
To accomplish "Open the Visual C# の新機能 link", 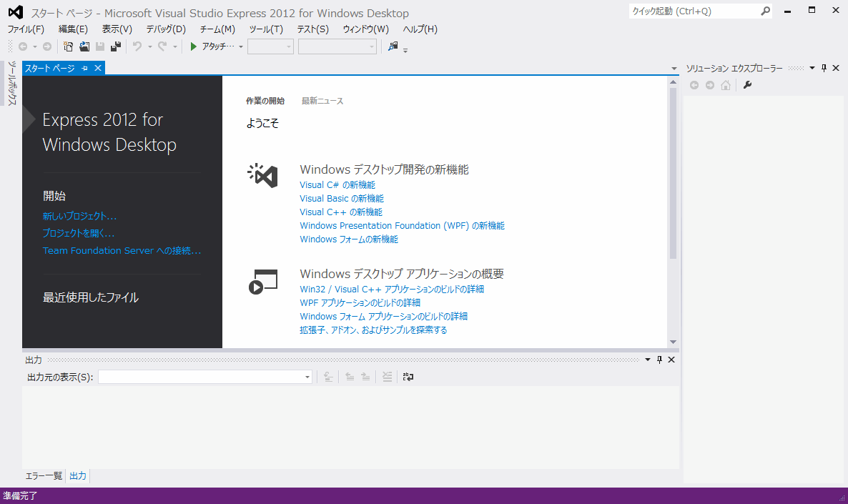I will pyautogui.click(x=337, y=185).
